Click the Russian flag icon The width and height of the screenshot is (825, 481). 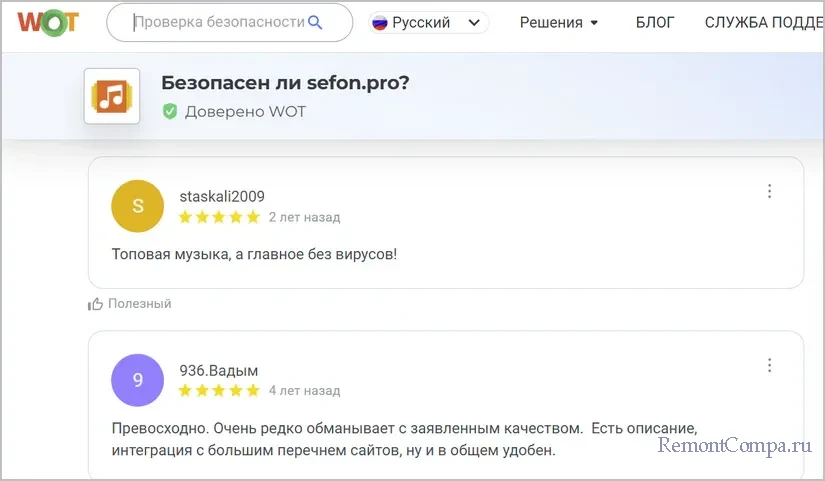pyautogui.click(x=379, y=22)
